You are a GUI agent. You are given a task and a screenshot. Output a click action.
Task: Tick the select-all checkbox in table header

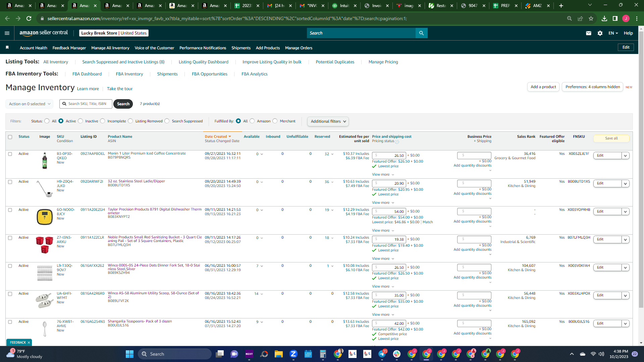pyautogui.click(x=10, y=137)
